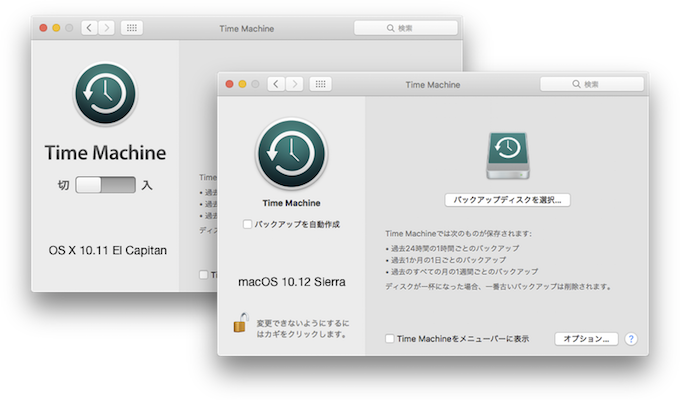
Task: Show all preferences grid in the Sierra window
Action: [x=320, y=85]
